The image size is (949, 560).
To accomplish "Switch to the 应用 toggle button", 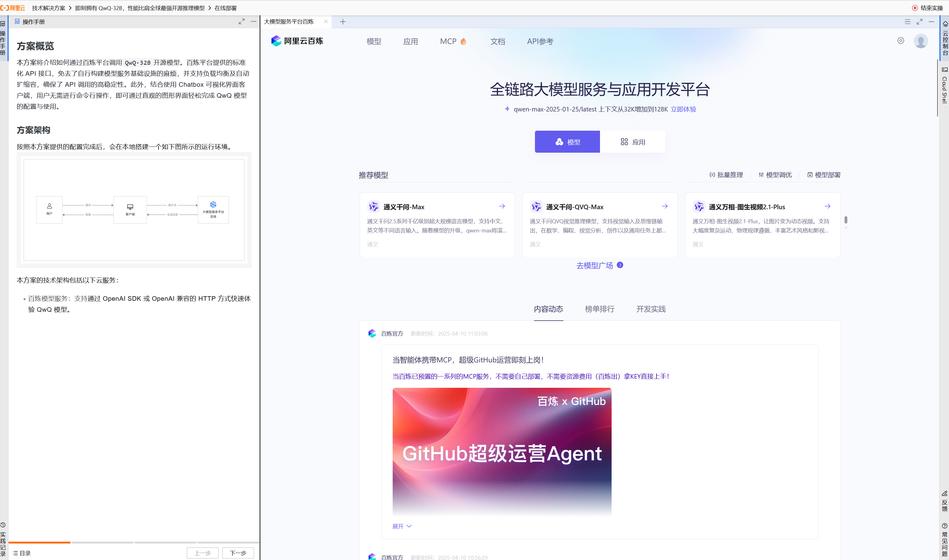I will [632, 142].
